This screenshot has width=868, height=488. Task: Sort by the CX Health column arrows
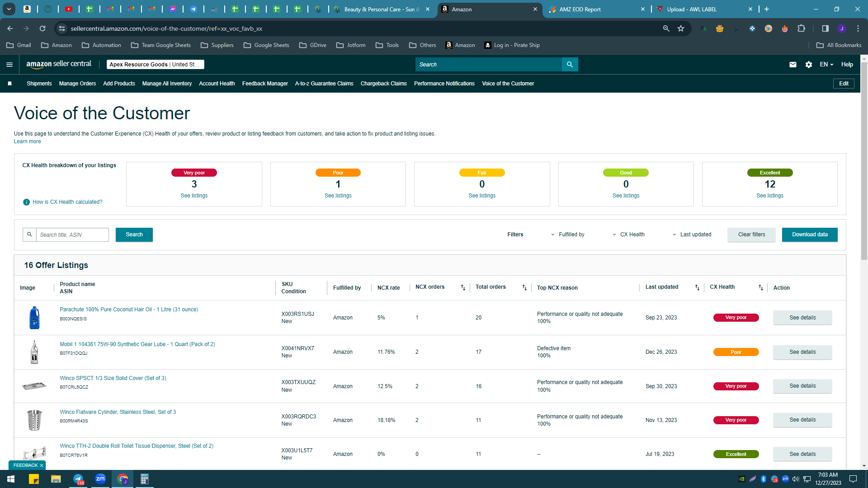761,288
